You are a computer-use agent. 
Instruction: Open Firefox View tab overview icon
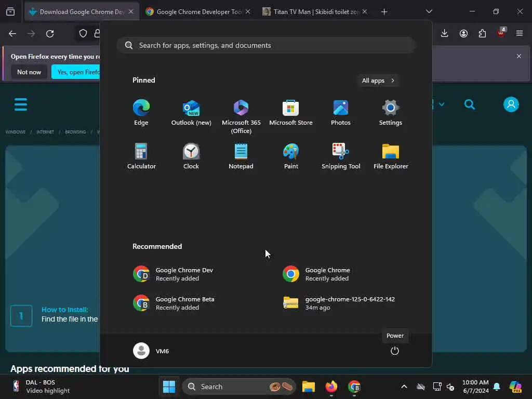(10, 11)
